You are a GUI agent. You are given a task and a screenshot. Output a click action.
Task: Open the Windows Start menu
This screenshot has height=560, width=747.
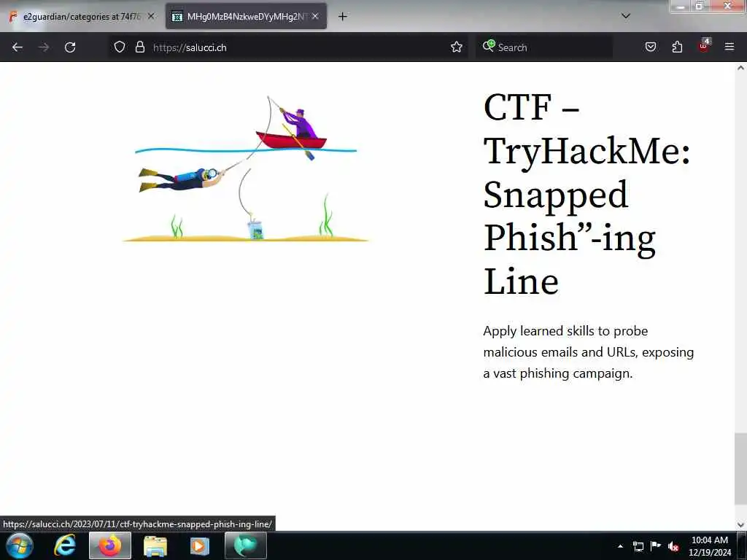[20, 545]
